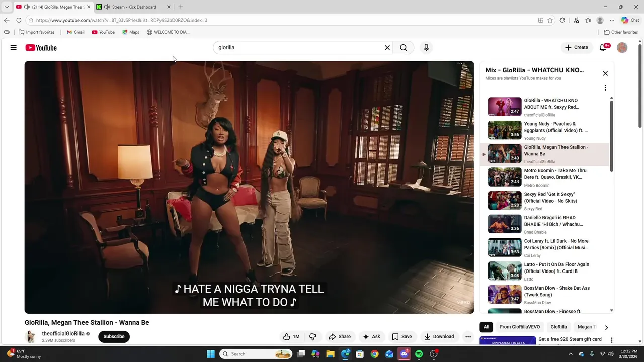Open Spotify from the taskbar
Viewport: 644px width, 362px height.
pyautogui.click(x=419, y=354)
